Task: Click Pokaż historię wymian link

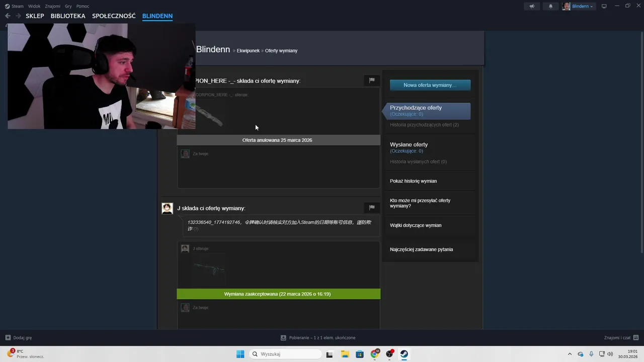Action: 413,180
